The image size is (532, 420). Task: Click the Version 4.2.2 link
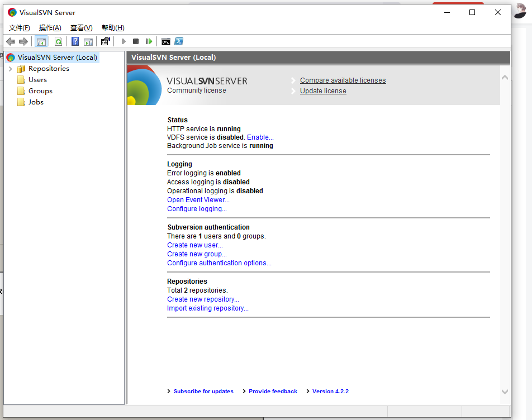(x=330, y=391)
